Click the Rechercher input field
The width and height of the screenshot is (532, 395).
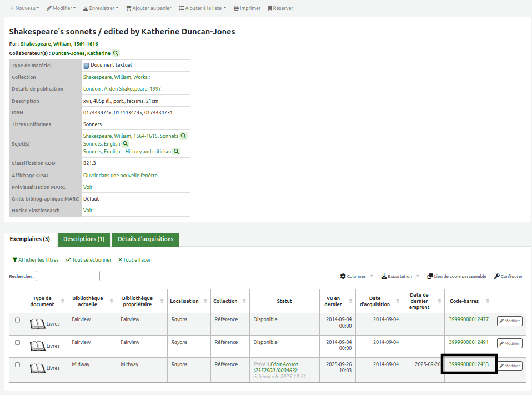[x=68, y=276]
